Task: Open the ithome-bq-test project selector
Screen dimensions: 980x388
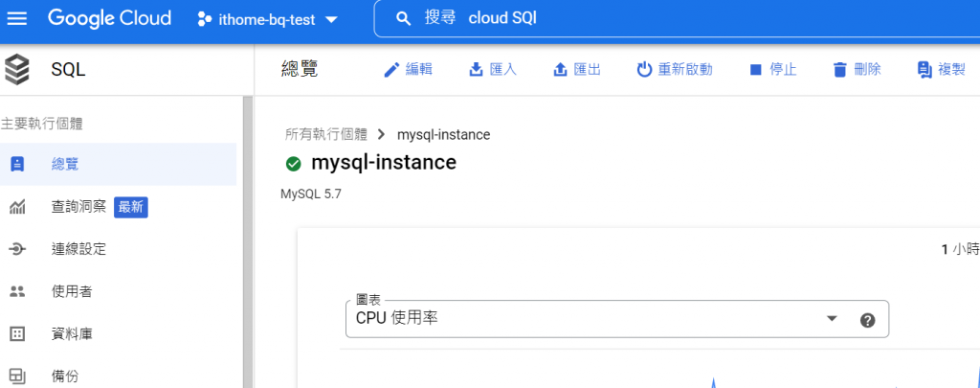Action: coord(267,19)
